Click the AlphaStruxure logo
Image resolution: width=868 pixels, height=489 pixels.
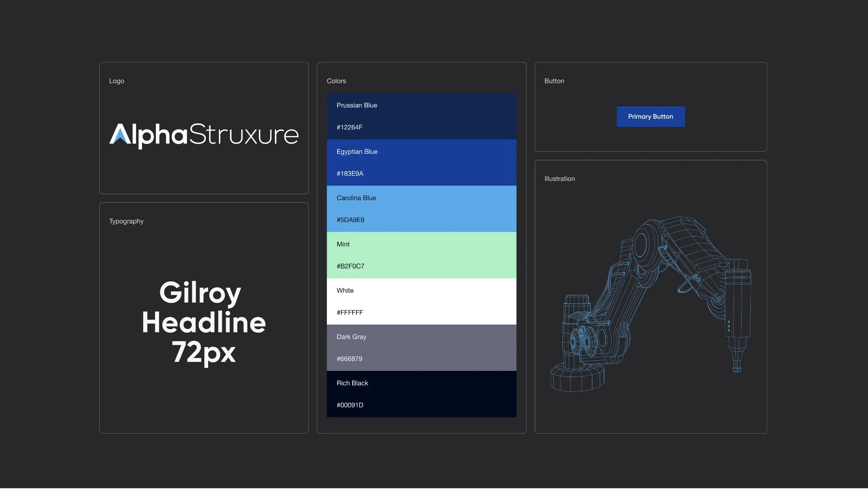204,136
